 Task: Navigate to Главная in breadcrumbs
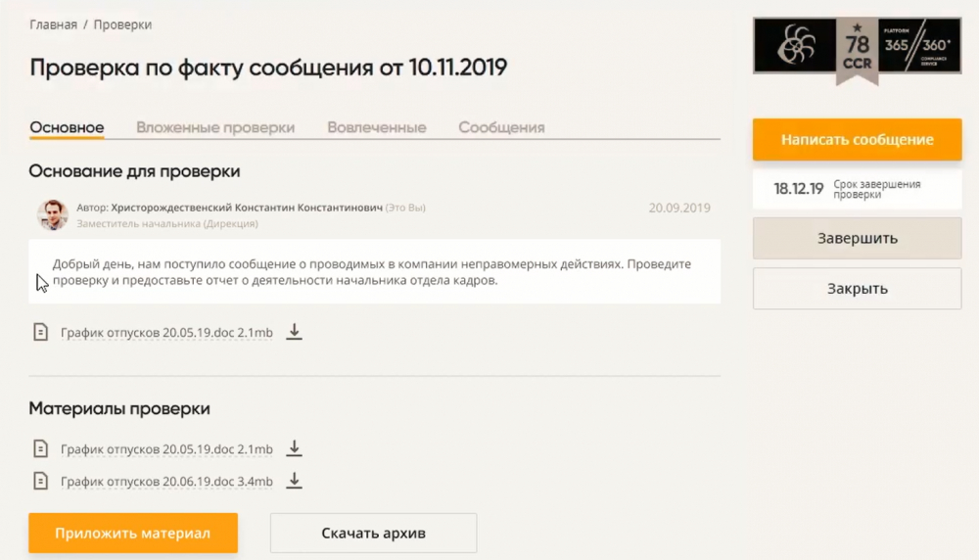(53, 24)
